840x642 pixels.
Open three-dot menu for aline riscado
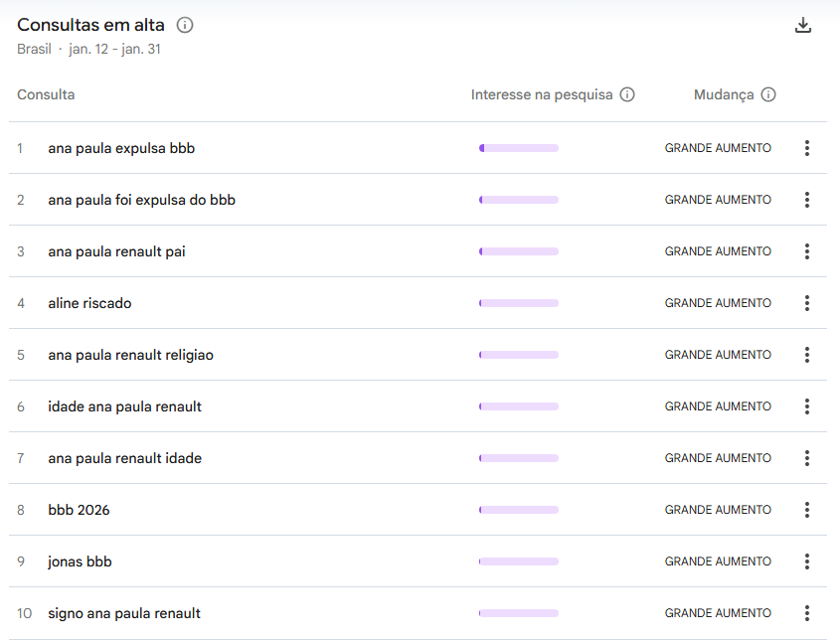tap(807, 303)
